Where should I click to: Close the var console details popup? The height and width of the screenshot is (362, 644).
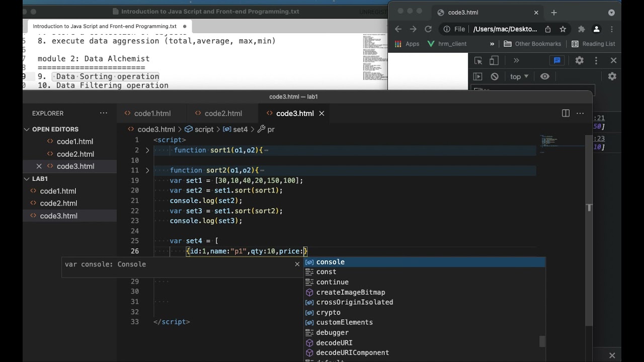point(297,264)
